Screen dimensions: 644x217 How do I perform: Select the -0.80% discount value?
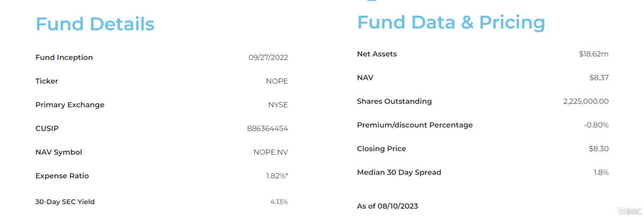pyautogui.click(x=596, y=125)
